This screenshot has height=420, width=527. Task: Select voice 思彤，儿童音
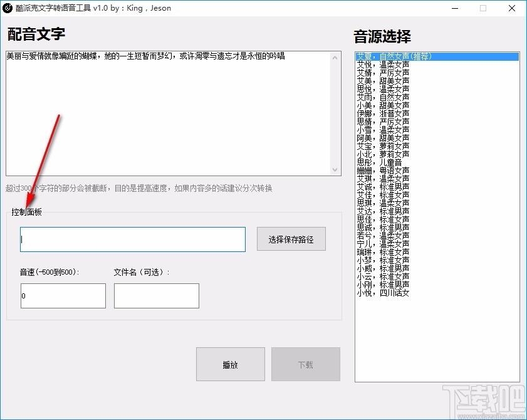(x=437, y=162)
